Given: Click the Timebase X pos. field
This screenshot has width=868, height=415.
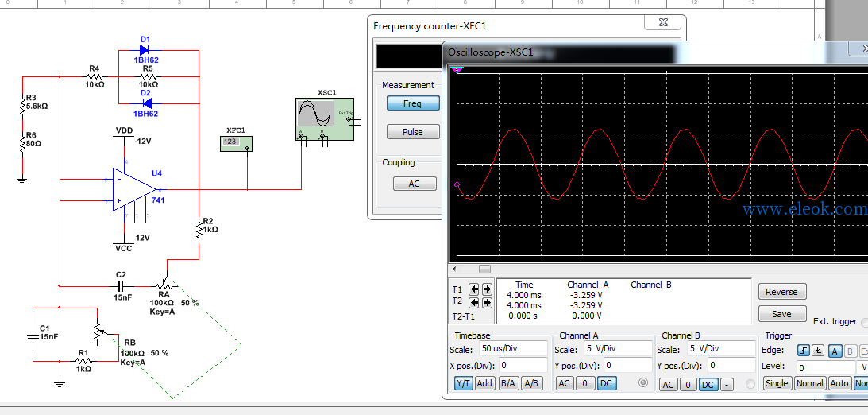Looking at the screenshot, I should coord(523,365).
